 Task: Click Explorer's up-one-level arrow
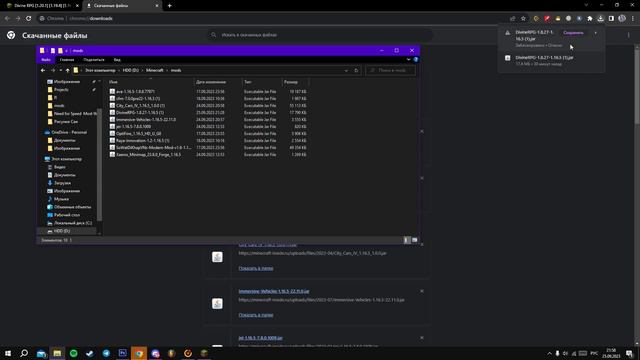click(x=67, y=70)
